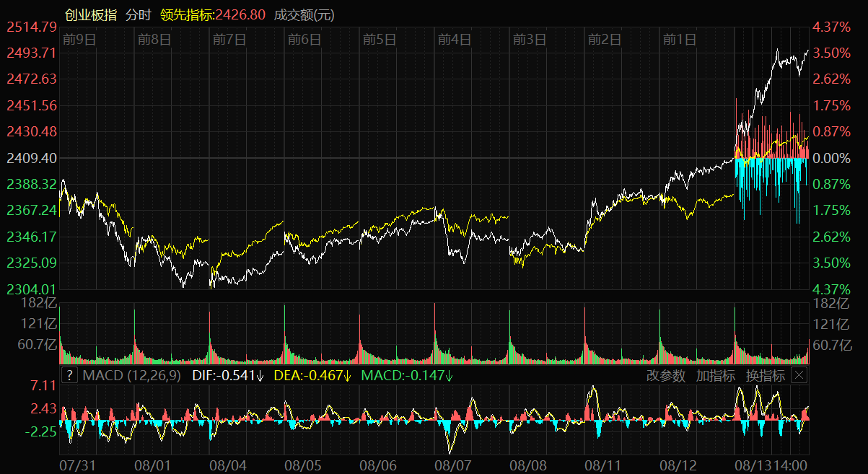Viewport: 868px width, 474px height.
Task: Open 改参数 to edit indicator parameters
Action: 666,375
